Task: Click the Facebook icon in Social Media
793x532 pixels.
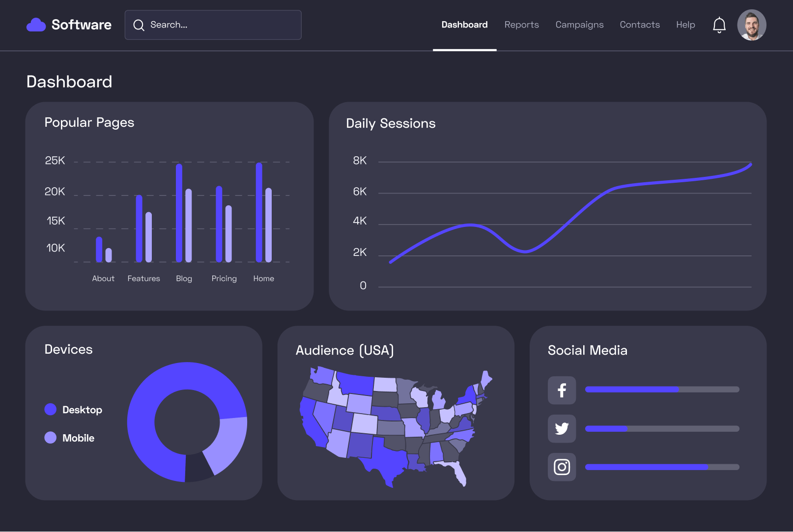Action: click(x=562, y=390)
